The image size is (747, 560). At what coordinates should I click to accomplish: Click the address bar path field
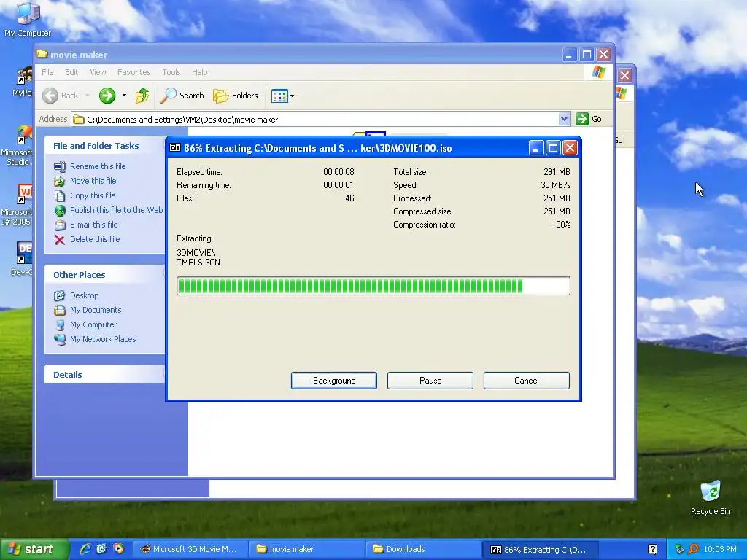point(314,120)
